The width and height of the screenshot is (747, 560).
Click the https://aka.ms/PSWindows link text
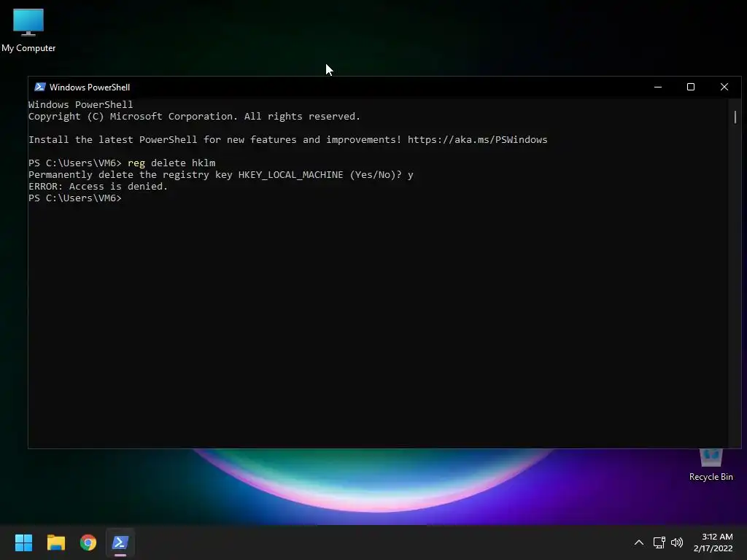pos(477,139)
